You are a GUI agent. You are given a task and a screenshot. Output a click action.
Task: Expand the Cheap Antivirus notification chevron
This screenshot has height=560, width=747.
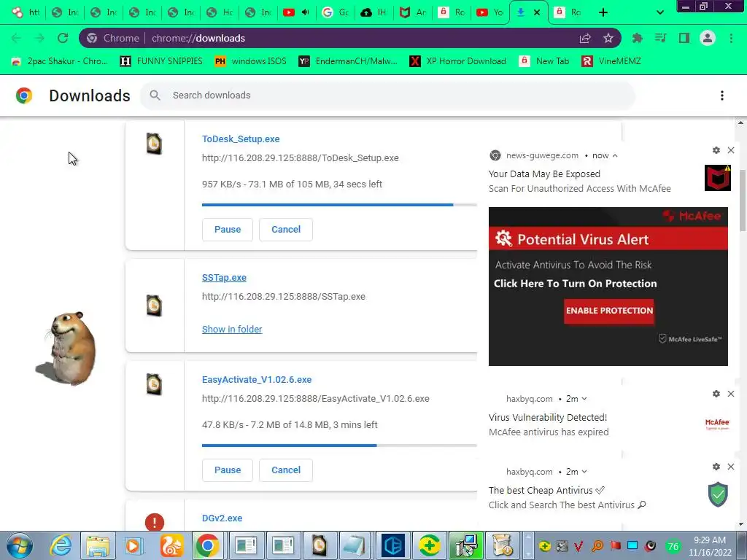(x=584, y=472)
